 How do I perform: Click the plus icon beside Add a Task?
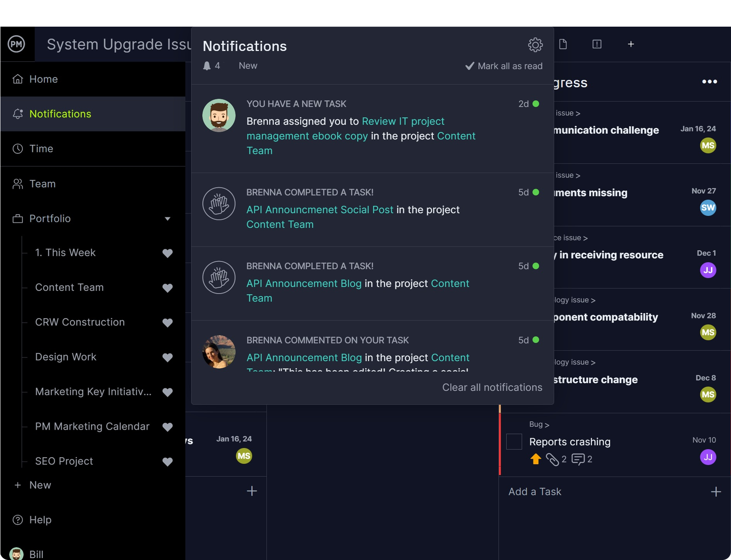pos(716,491)
